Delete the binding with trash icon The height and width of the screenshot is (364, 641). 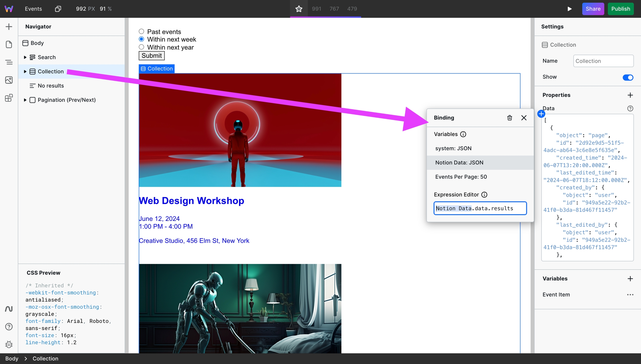click(x=509, y=118)
